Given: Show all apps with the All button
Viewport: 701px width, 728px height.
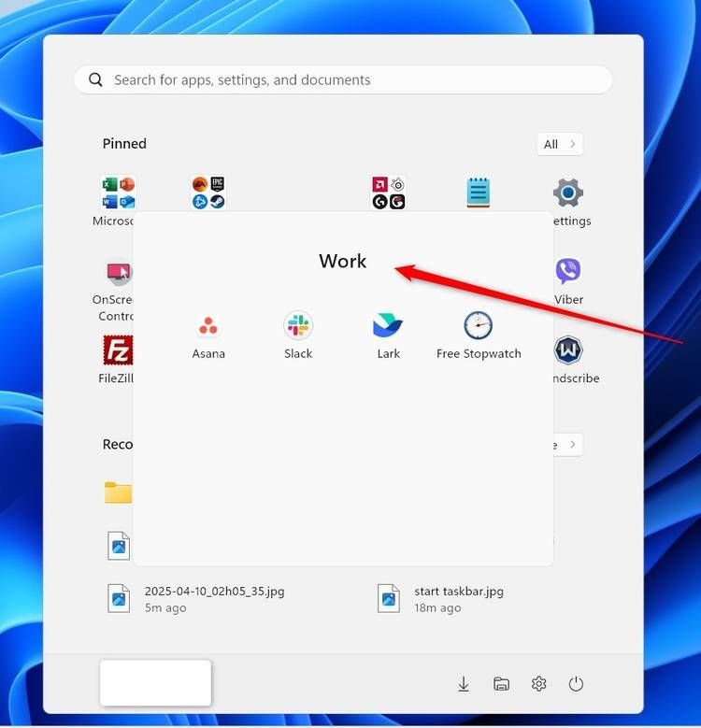Looking at the screenshot, I should pyautogui.click(x=560, y=144).
